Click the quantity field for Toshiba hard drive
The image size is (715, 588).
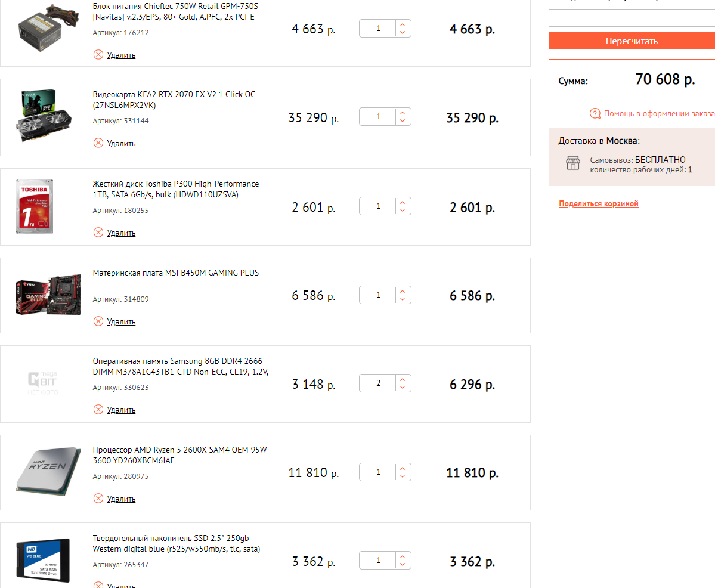point(379,206)
